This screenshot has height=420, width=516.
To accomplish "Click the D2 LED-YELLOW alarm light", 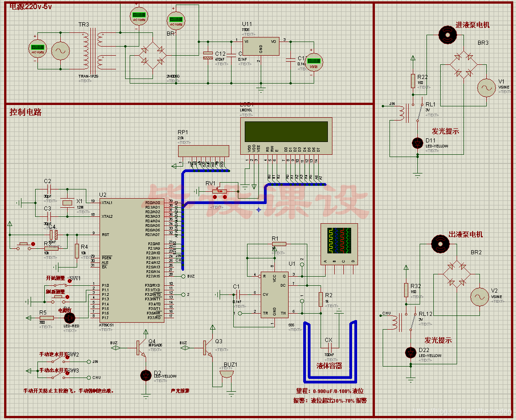I will coord(146,375).
